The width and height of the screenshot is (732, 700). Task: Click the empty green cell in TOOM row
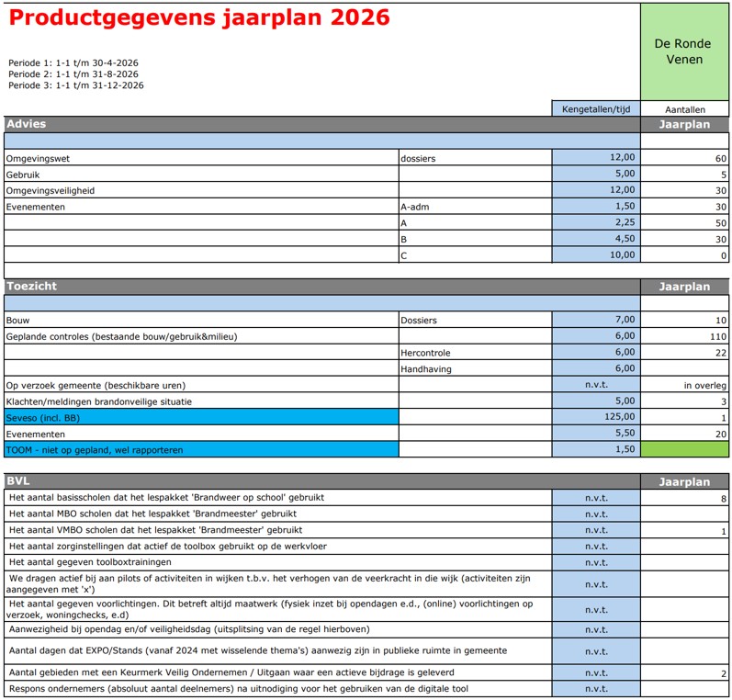point(685,449)
